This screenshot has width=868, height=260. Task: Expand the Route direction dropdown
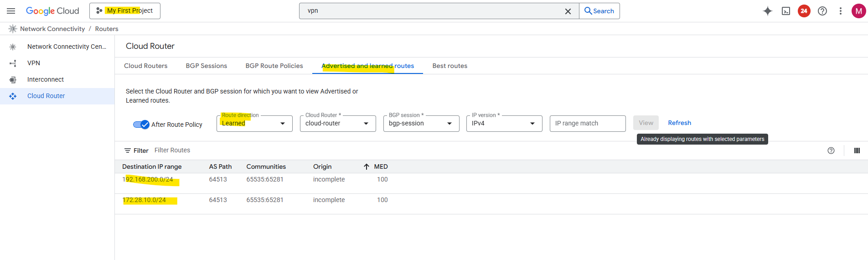coord(254,124)
